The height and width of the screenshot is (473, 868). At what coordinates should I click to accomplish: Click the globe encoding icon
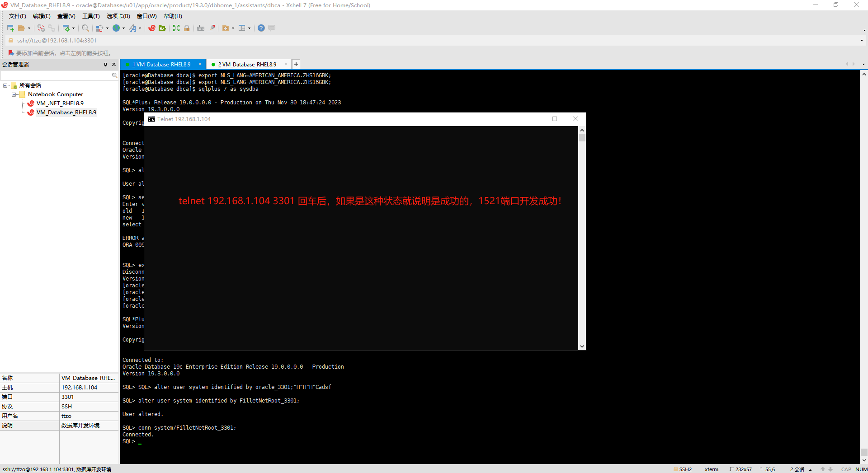click(x=116, y=28)
